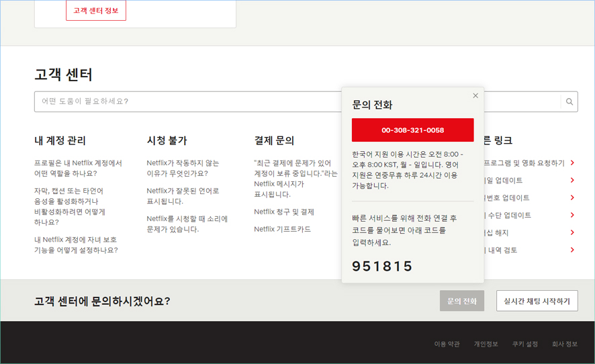Click the arrow beside 십 해지

(x=572, y=232)
